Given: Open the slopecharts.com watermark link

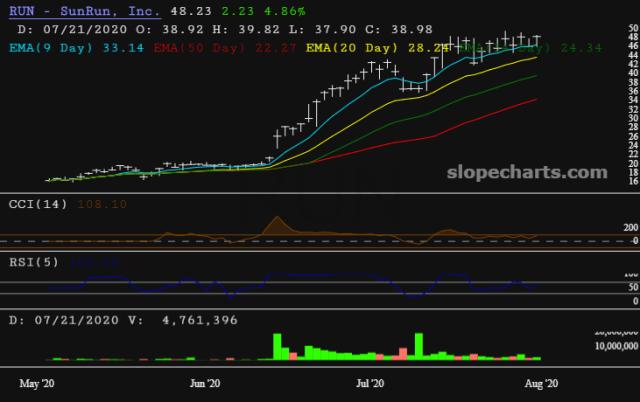Looking at the screenshot, I should [x=536, y=173].
